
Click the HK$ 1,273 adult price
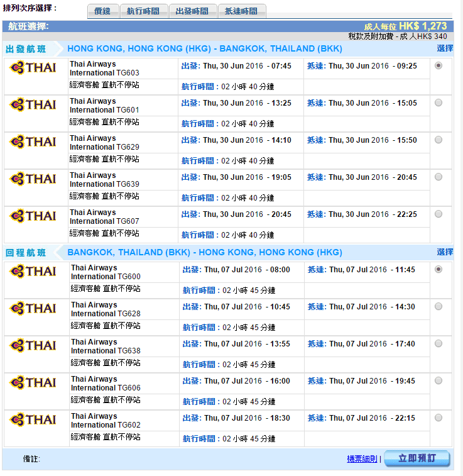(x=422, y=26)
